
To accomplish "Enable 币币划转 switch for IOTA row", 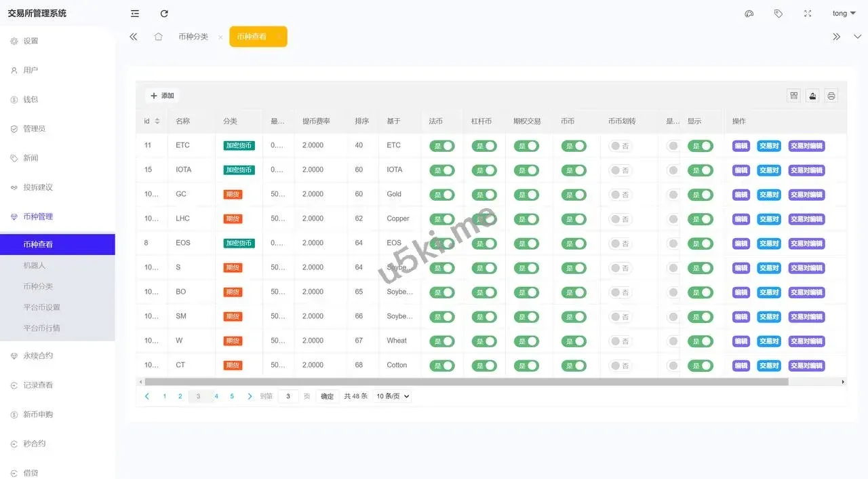I will (x=620, y=170).
